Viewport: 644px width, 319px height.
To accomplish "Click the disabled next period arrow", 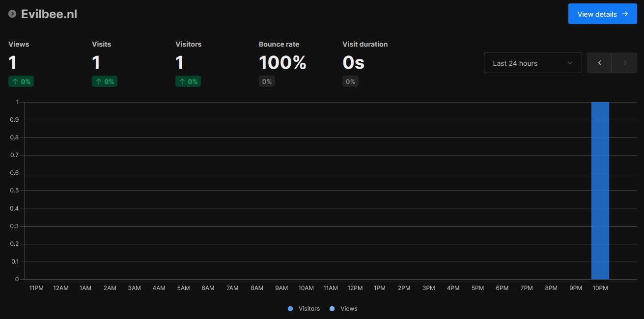I will [x=624, y=63].
